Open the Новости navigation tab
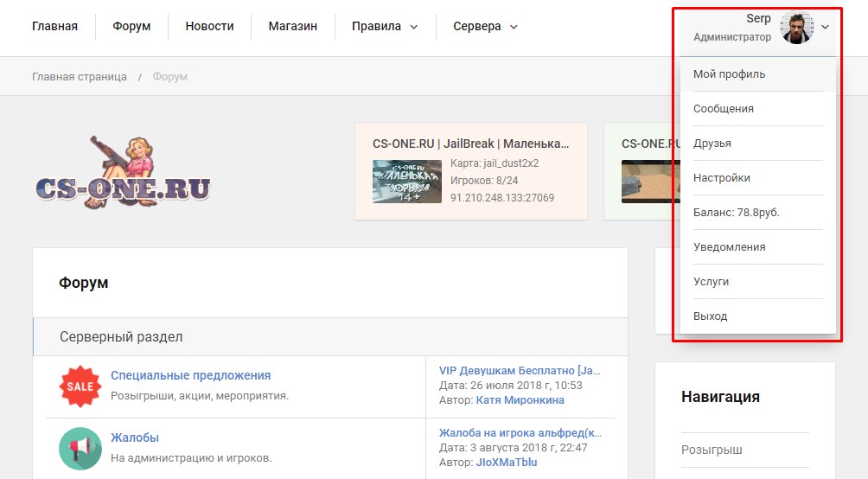The height and width of the screenshot is (479, 868). [x=209, y=26]
